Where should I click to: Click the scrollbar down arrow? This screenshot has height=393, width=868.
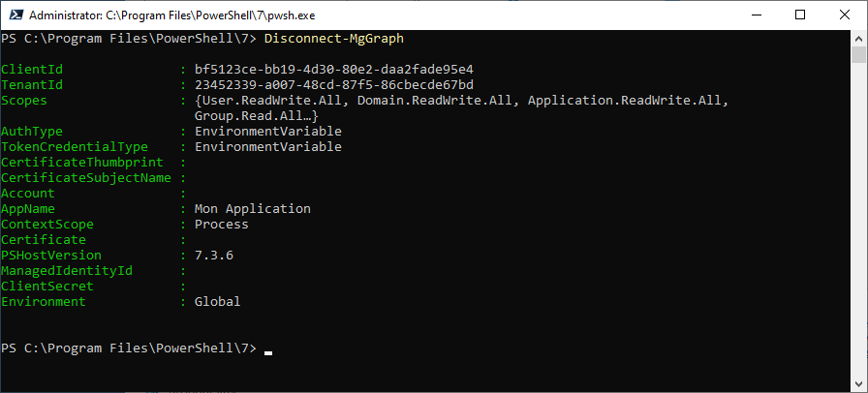tap(858, 384)
